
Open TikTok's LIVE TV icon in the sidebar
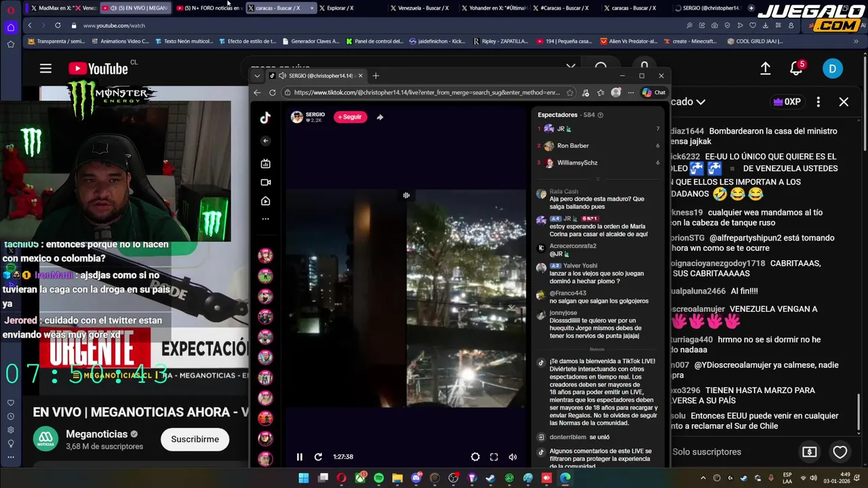coord(265,163)
